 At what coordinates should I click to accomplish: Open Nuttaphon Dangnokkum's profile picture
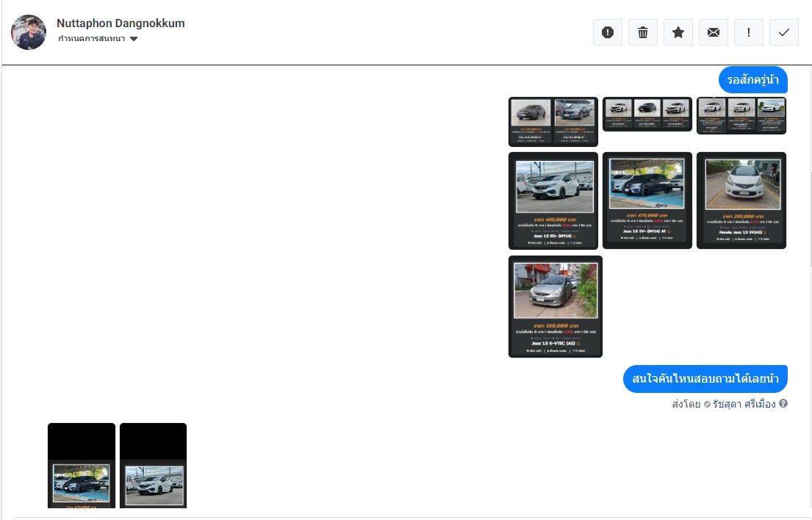point(29,32)
